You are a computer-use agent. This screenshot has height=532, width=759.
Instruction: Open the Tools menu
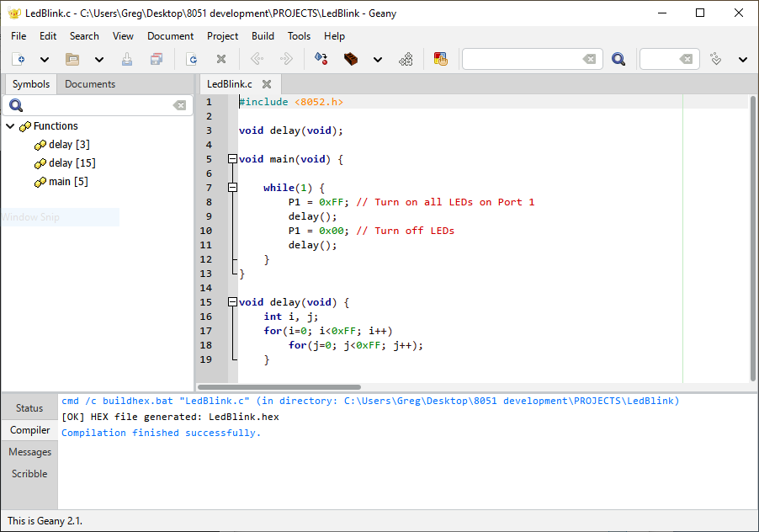299,36
